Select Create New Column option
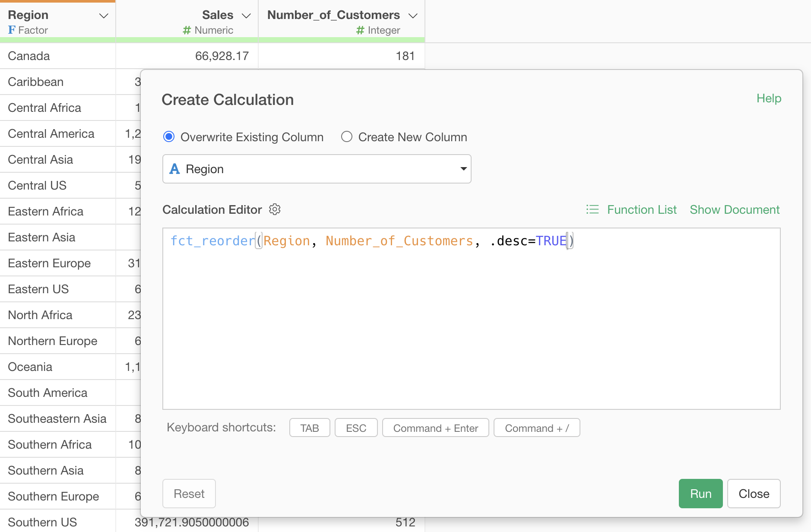This screenshot has height=532, width=811. point(346,137)
